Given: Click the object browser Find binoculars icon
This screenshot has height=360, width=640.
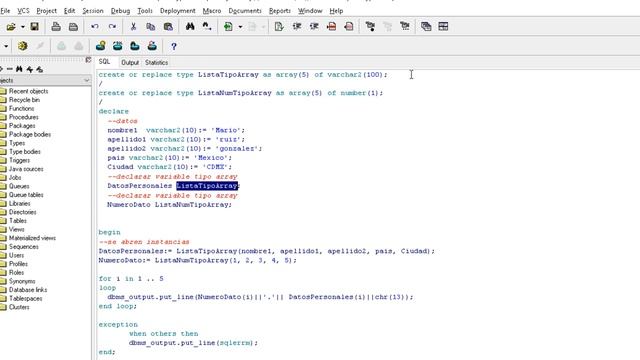Looking at the screenshot, I should [x=19, y=69].
